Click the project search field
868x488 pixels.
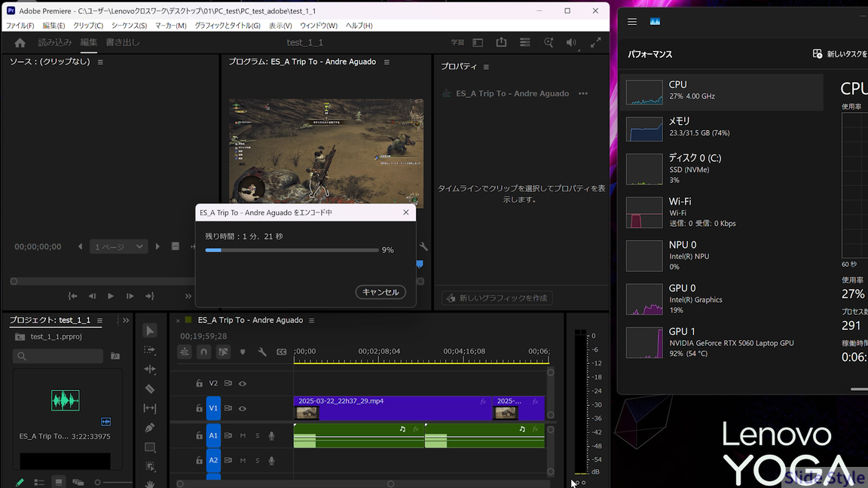tap(57, 355)
